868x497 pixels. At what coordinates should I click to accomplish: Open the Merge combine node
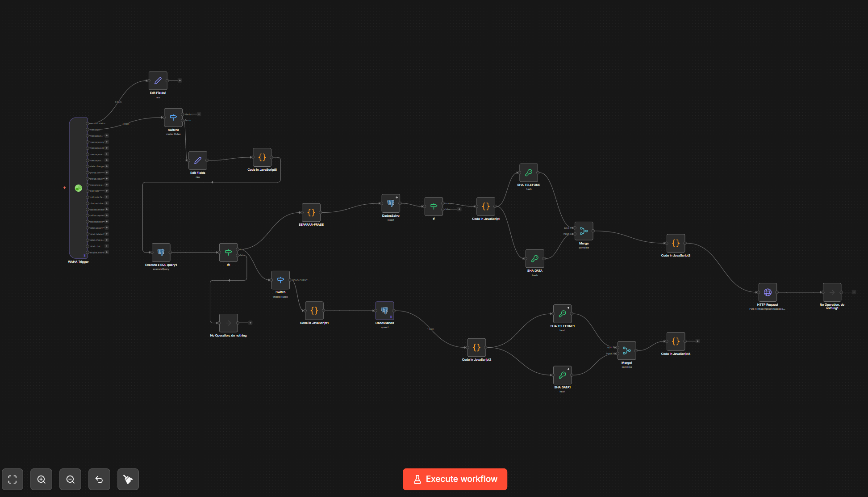584,231
